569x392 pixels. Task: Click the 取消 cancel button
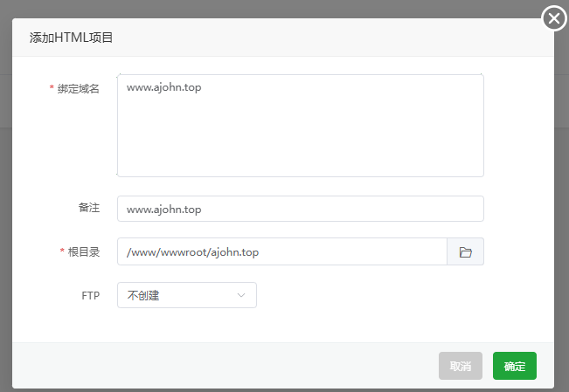[461, 366]
